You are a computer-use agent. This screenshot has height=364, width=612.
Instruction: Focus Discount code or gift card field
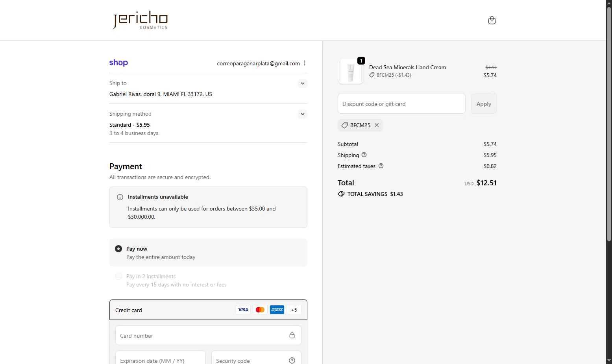(x=401, y=103)
